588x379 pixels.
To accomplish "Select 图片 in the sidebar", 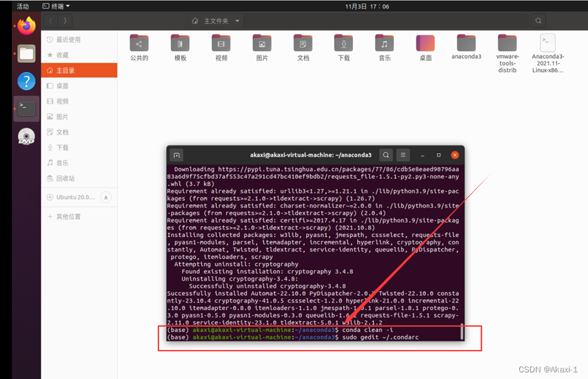I will click(79, 117).
